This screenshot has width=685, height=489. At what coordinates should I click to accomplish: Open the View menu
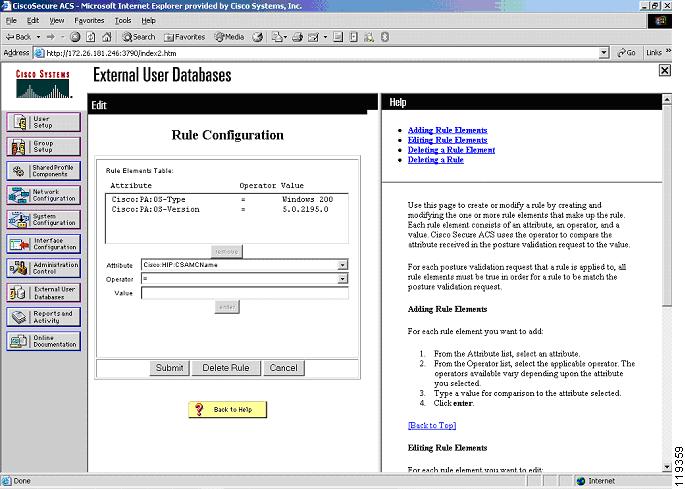57,21
